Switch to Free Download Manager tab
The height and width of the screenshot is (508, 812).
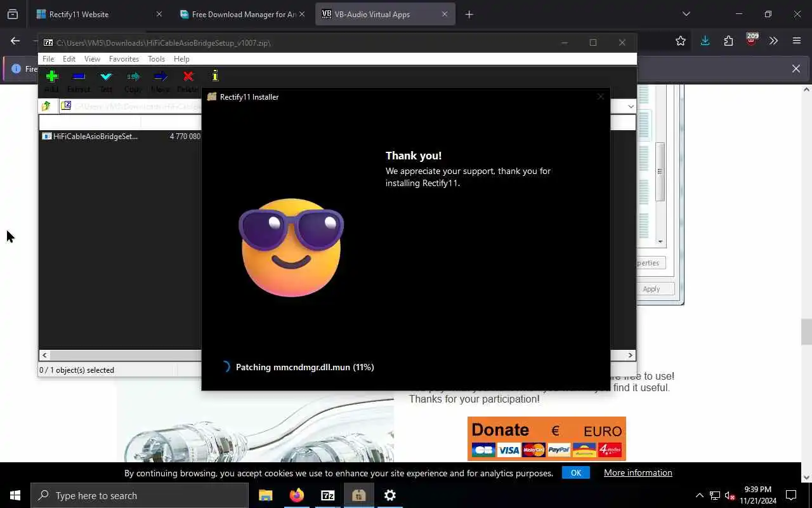pos(244,14)
